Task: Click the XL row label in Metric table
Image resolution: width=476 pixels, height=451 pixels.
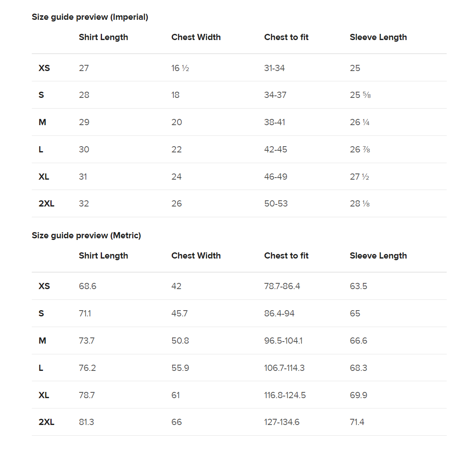Action: tap(44, 395)
